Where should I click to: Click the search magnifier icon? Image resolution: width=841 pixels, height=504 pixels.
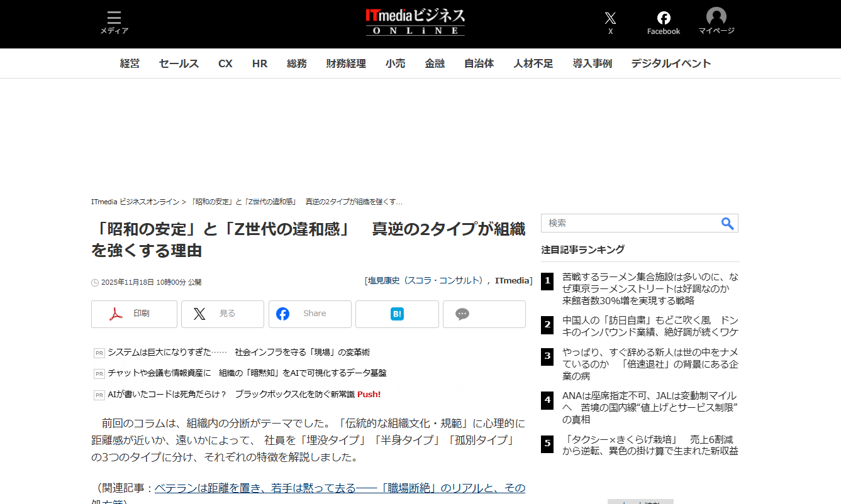click(727, 224)
